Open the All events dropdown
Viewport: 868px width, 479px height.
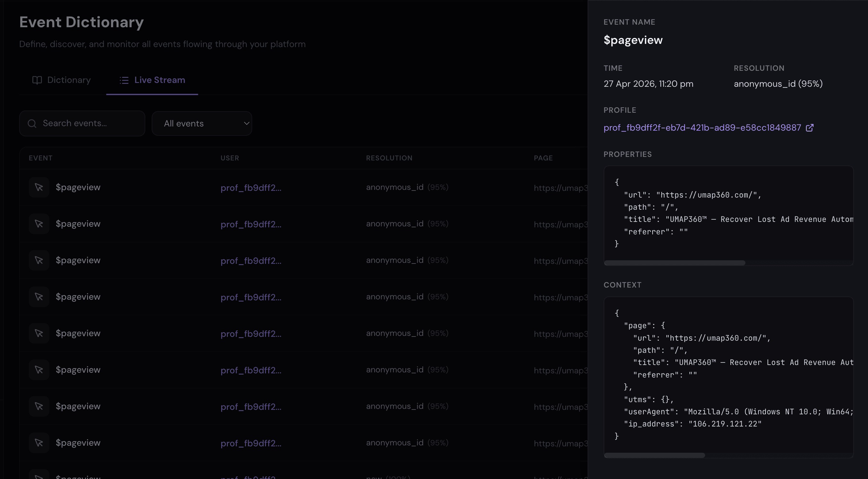click(202, 124)
